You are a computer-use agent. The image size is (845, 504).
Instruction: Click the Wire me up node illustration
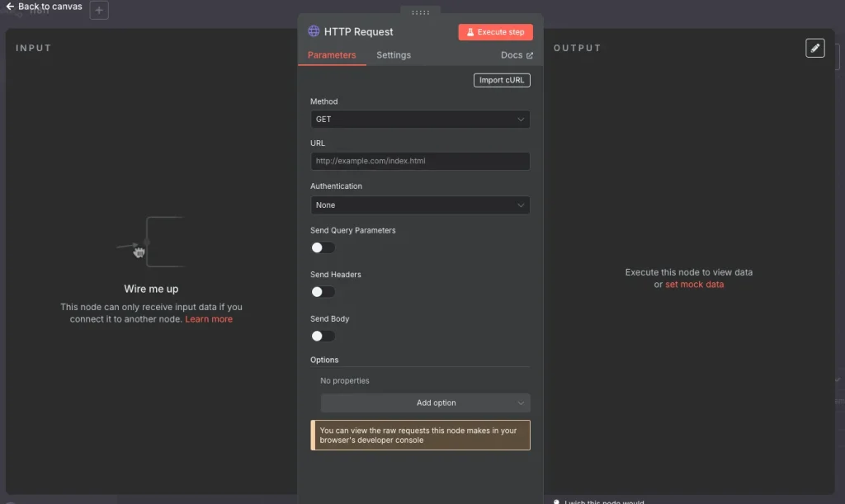click(x=152, y=243)
